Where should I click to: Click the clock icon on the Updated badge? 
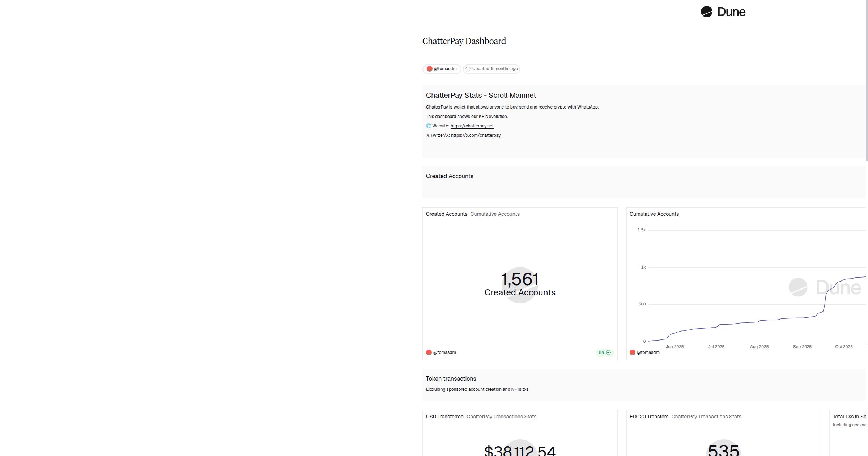[x=468, y=69]
